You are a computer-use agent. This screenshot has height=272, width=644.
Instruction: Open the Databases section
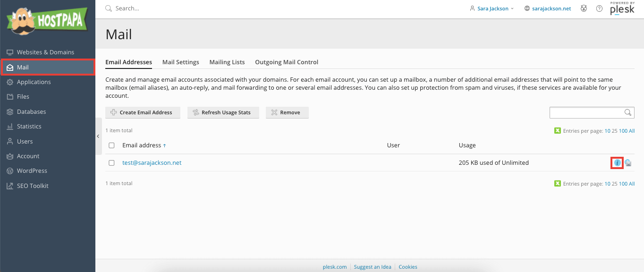pyautogui.click(x=30, y=111)
